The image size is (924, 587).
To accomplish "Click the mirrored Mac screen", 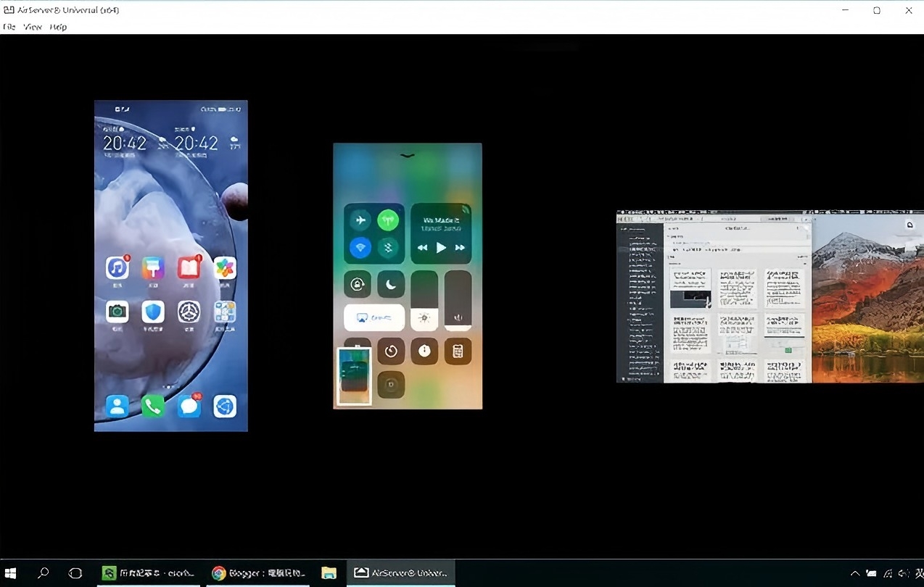I will (x=770, y=296).
